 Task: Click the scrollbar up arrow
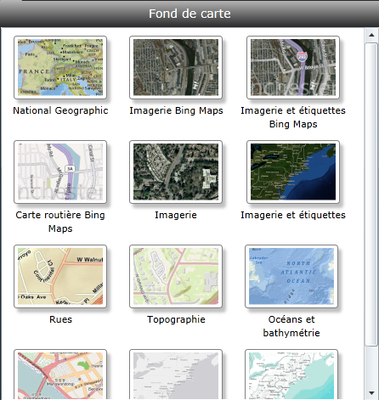[x=371, y=35]
